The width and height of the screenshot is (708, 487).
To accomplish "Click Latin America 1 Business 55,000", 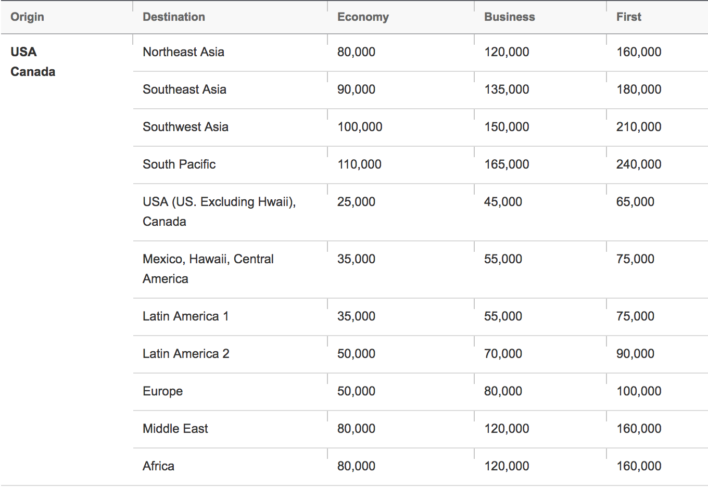I will click(x=503, y=316).
